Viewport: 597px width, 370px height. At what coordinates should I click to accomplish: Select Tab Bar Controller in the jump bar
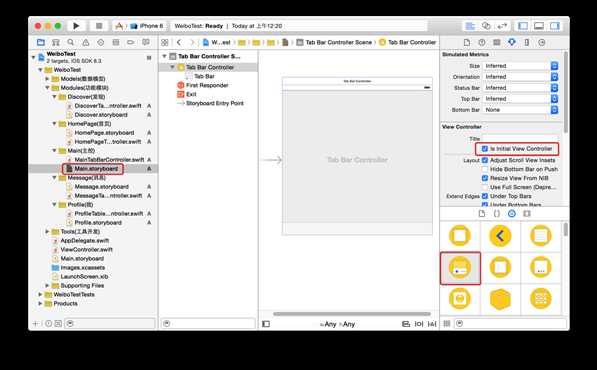(x=408, y=42)
